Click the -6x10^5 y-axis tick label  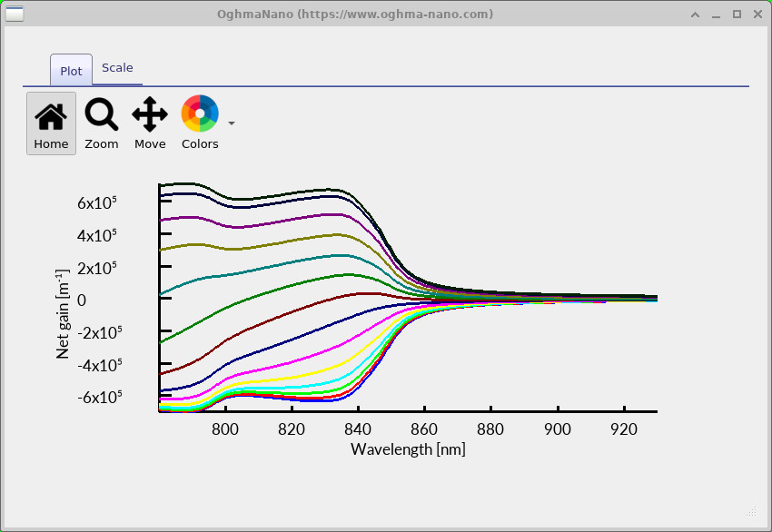pos(100,397)
